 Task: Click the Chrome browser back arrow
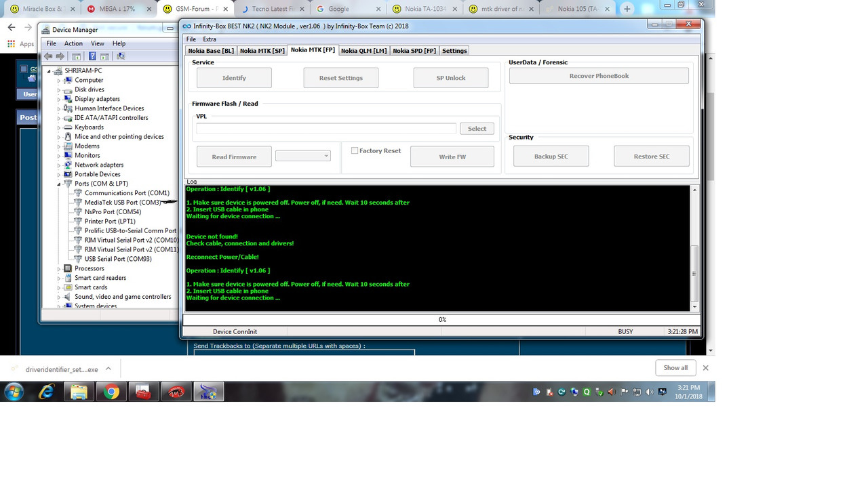coord(12,27)
